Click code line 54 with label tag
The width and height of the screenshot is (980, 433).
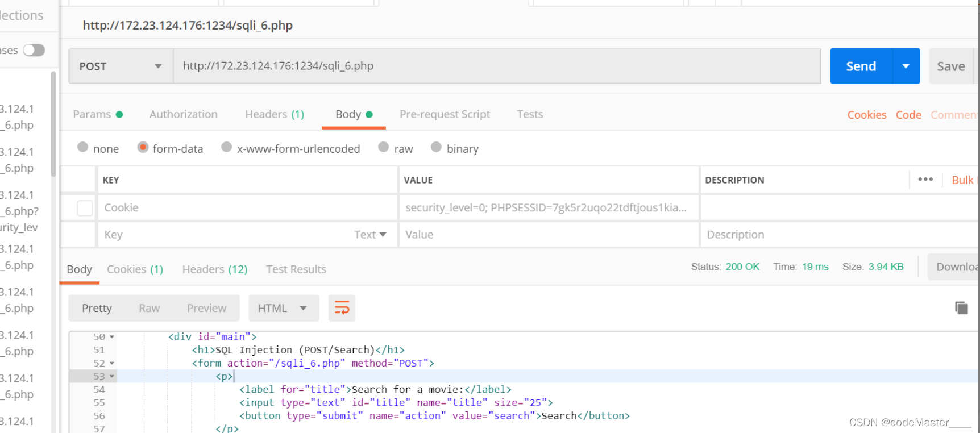[375, 389]
